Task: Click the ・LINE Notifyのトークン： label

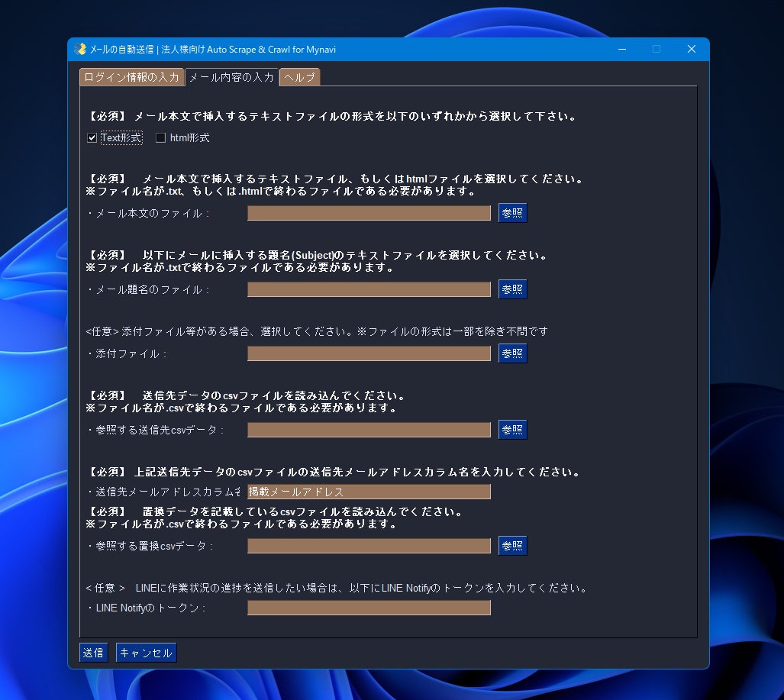Action: pos(146,608)
